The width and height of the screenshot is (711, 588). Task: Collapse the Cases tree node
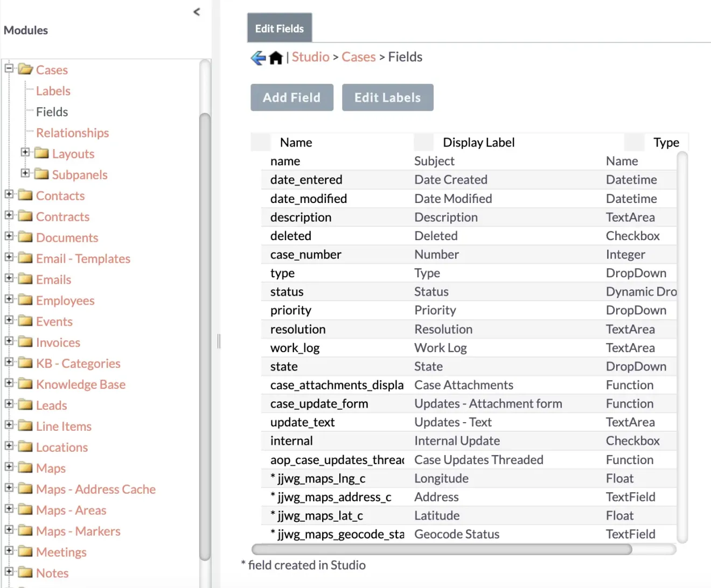pyautogui.click(x=9, y=69)
